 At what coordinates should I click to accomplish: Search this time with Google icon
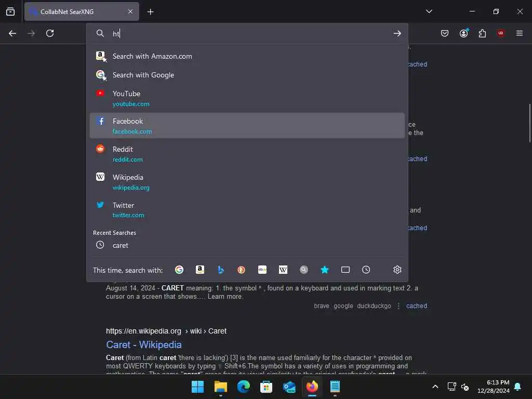pyautogui.click(x=179, y=270)
